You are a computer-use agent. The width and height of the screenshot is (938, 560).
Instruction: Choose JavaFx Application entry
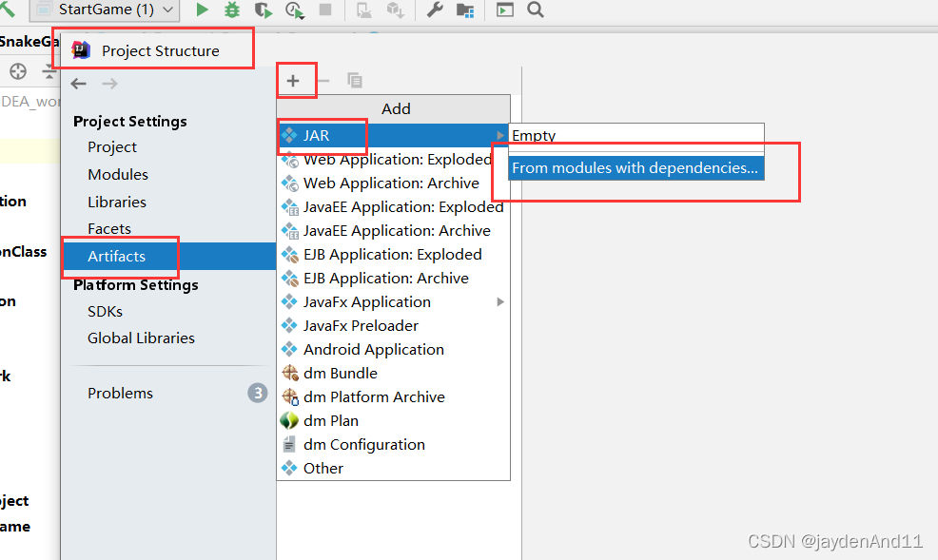coord(393,301)
